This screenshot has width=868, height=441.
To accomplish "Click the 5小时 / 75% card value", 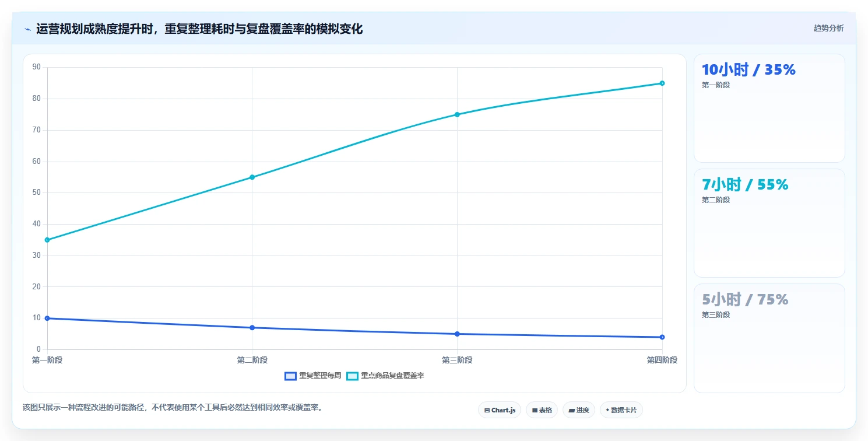I will point(745,299).
